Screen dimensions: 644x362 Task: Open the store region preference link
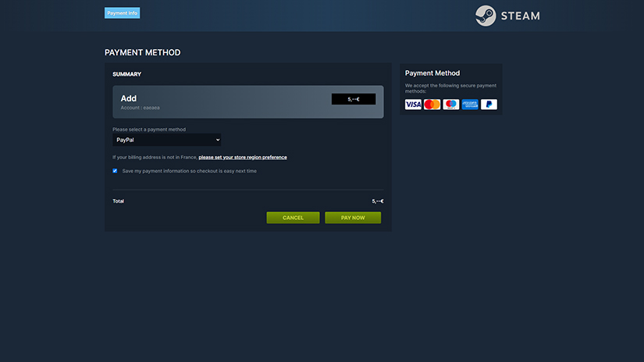(x=243, y=157)
